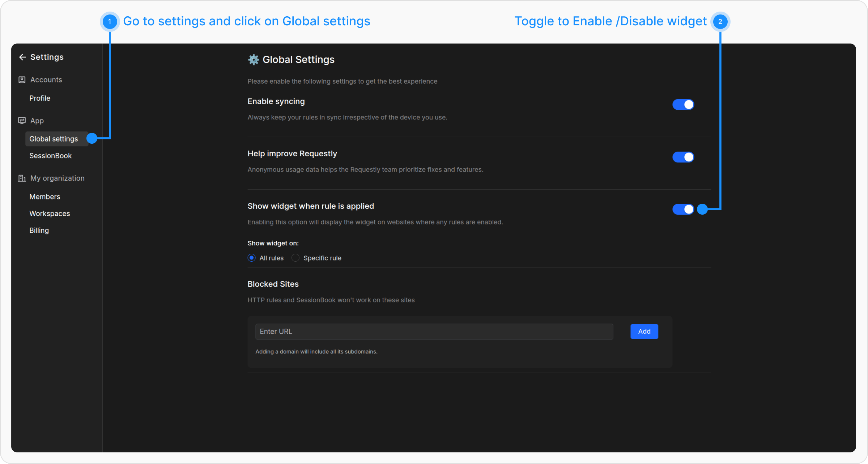Screen dimensions: 868x464
Task: Disable Show widget when rule is applied
Action: click(x=683, y=209)
